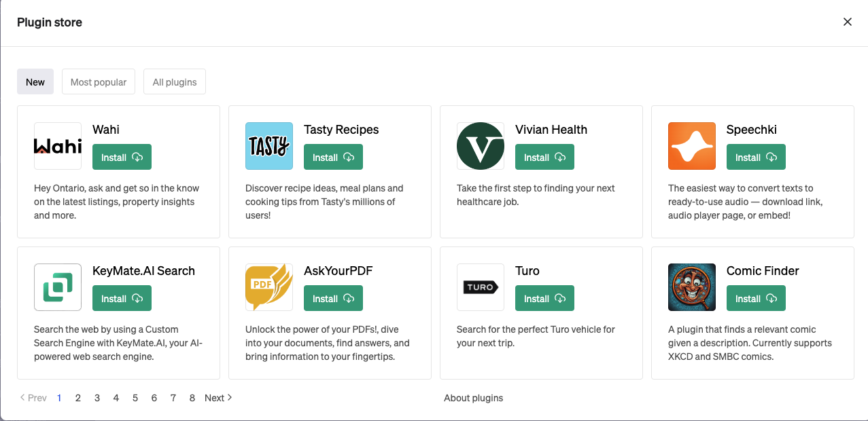Image resolution: width=868 pixels, height=421 pixels.
Task: Click the KeyMate.AI Search logo icon
Action: coord(58,287)
